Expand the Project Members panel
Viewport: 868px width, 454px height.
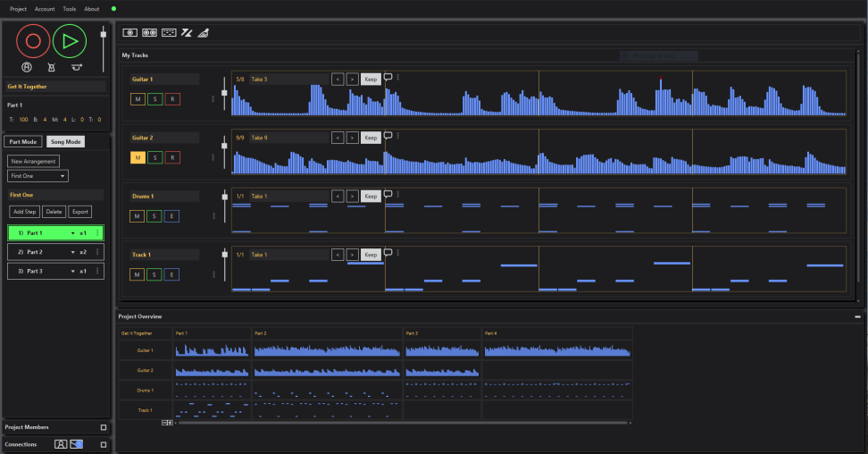point(104,427)
